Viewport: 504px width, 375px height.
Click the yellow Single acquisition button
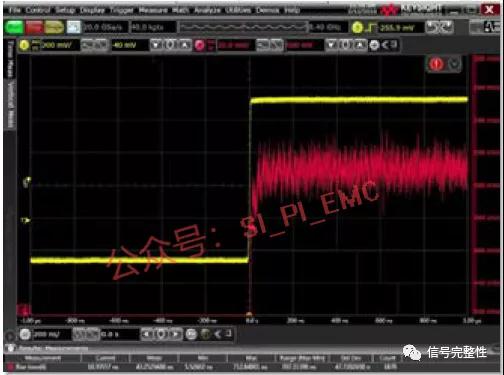(x=54, y=27)
